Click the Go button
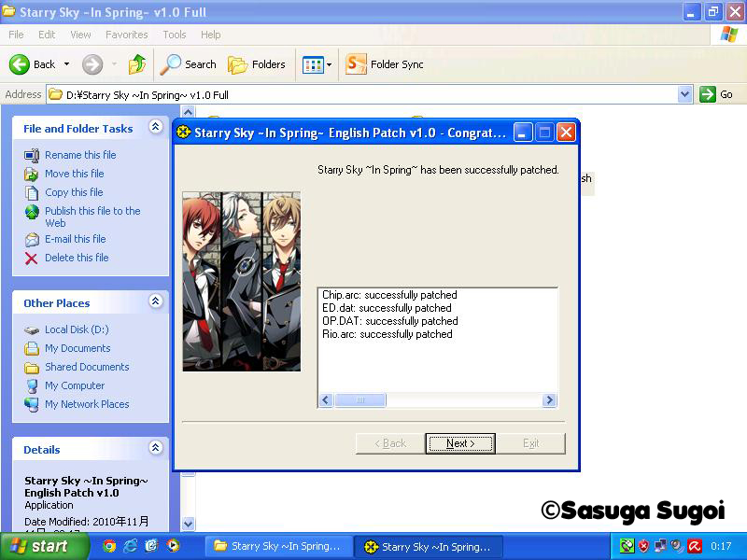747x560 pixels. point(716,94)
